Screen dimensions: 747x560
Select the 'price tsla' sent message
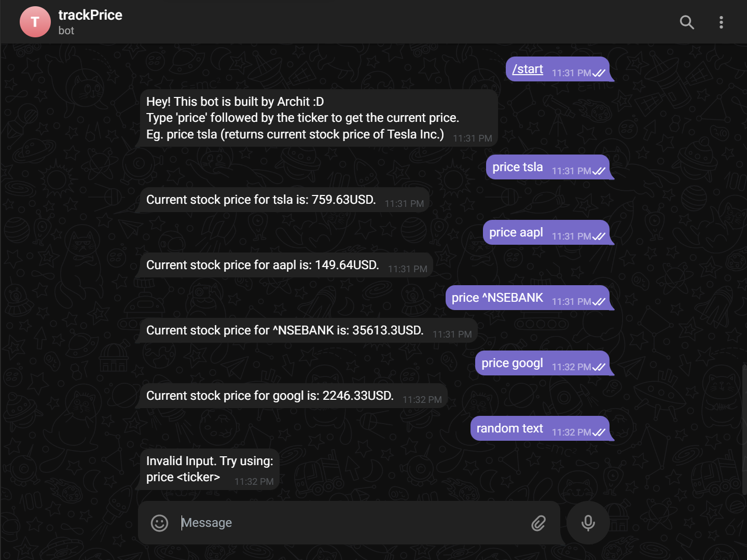point(548,167)
